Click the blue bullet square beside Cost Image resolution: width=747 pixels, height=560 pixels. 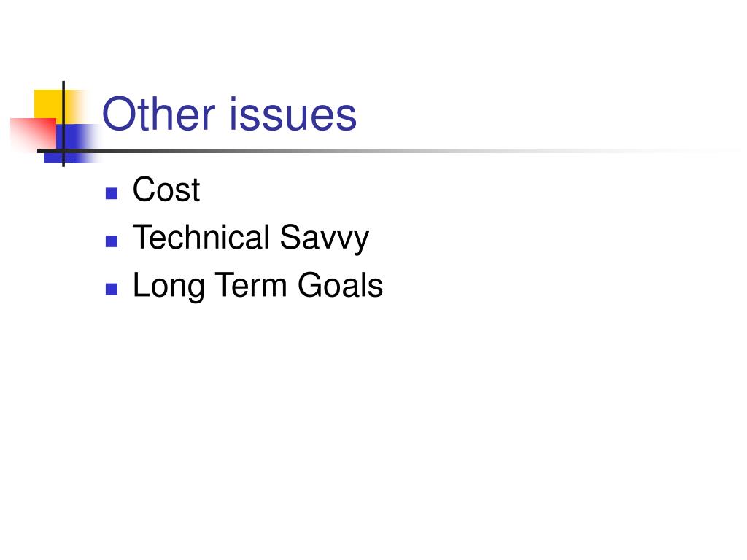[x=112, y=192]
